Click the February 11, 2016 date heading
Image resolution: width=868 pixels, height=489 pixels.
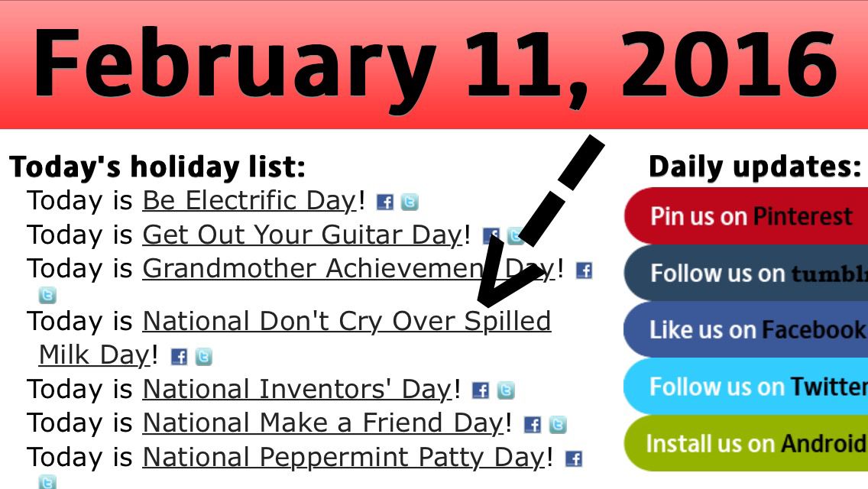click(434, 64)
